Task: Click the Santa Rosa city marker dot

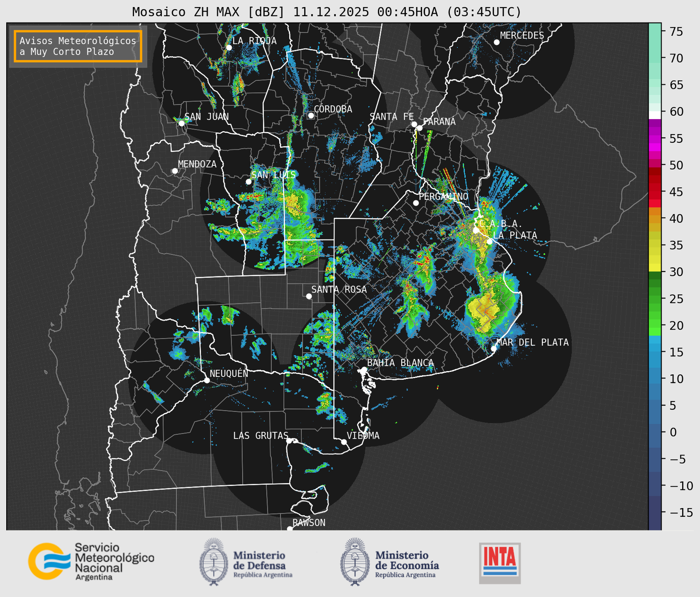Action: coord(309,296)
